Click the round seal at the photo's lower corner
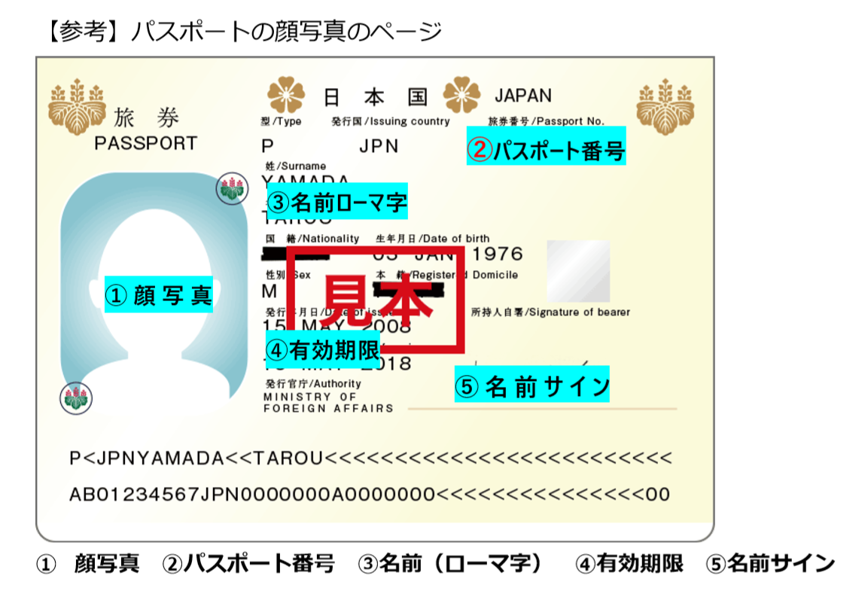This screenshot has width=868, height=591. pyautogui.click(x=76, y=398)
